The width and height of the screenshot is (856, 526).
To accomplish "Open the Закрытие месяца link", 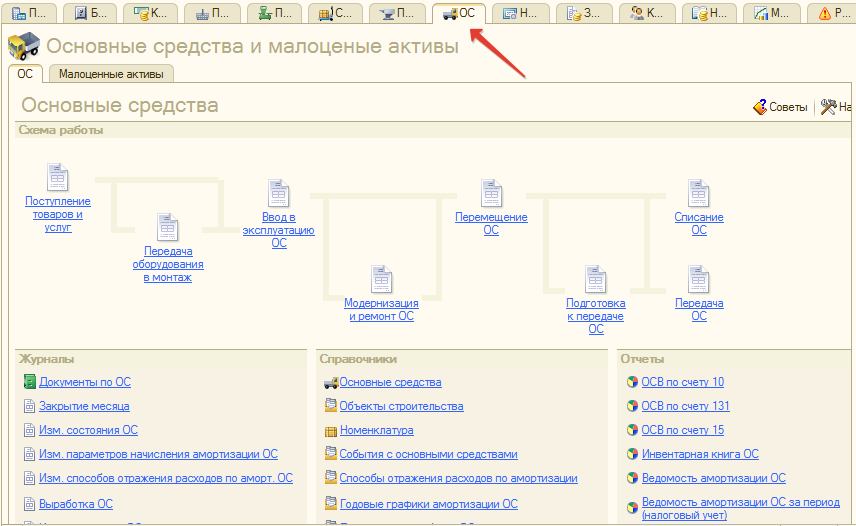I will [84, 406].
